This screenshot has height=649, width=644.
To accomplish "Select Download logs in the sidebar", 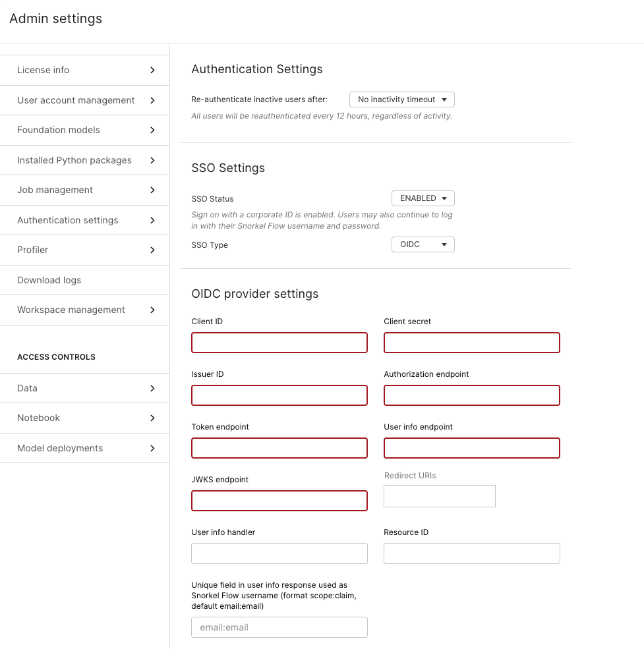I will pyautogui.click(x=84, y=280).
